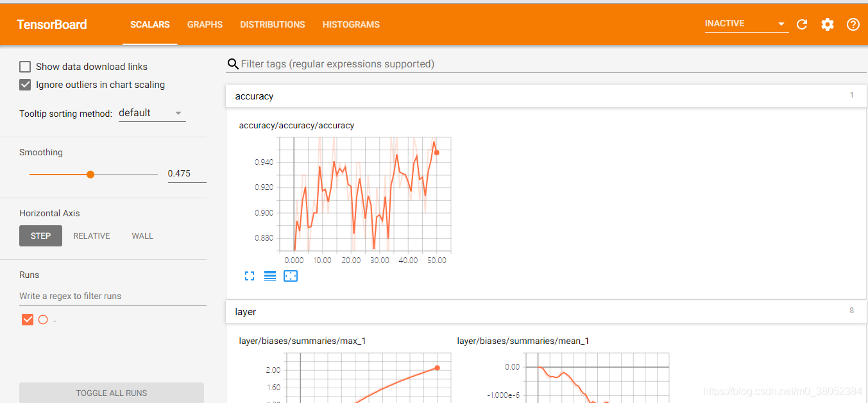Image resolution: width=868 pixels, height=403 pixels.
Task: Select RELATIVE horizontal axis mode
Action: pos(91,236)
